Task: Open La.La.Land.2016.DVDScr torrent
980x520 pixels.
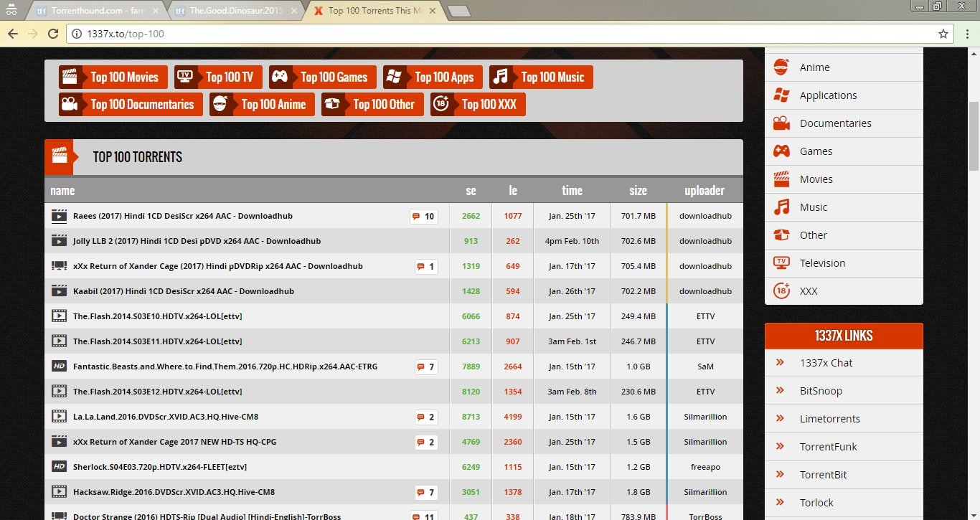Action: click(x=165, y=417)
